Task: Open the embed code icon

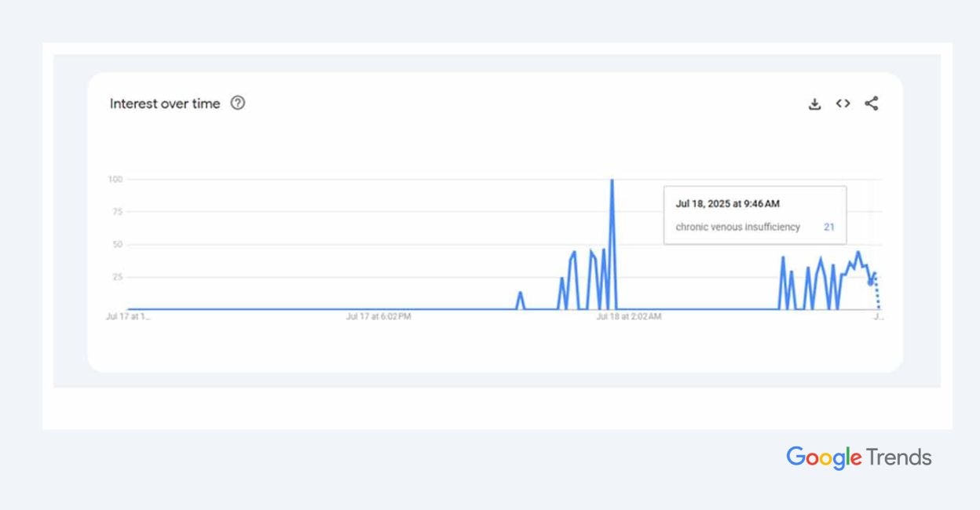Action: [843, 104]
